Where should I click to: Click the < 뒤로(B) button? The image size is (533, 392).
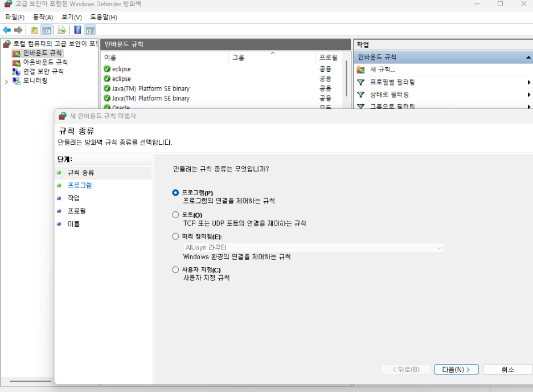tap(406, 370)
